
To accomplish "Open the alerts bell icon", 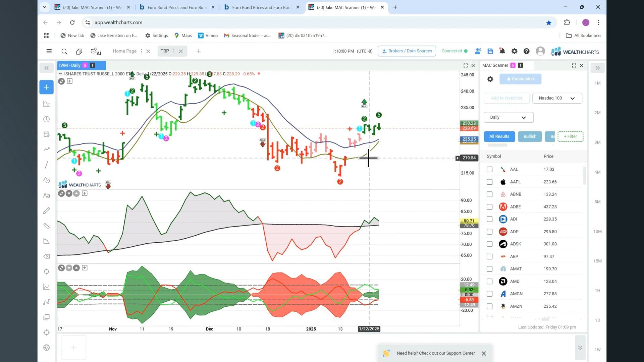I will coord(502,51).
